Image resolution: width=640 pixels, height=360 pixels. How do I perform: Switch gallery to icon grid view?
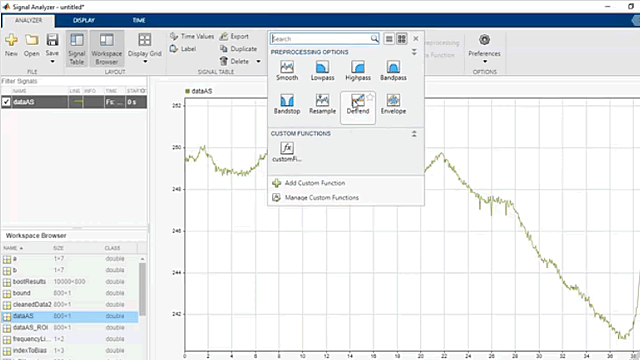402,39
